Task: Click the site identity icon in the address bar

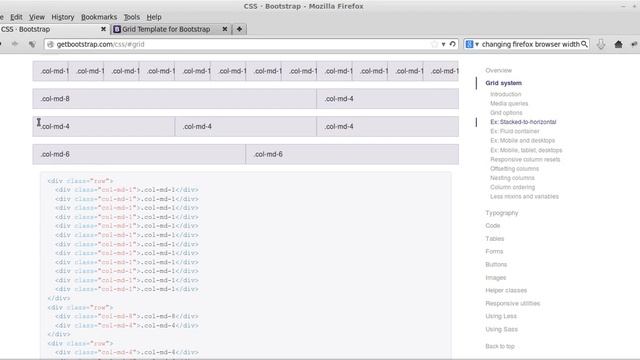Action: click(x=51, y=44)
